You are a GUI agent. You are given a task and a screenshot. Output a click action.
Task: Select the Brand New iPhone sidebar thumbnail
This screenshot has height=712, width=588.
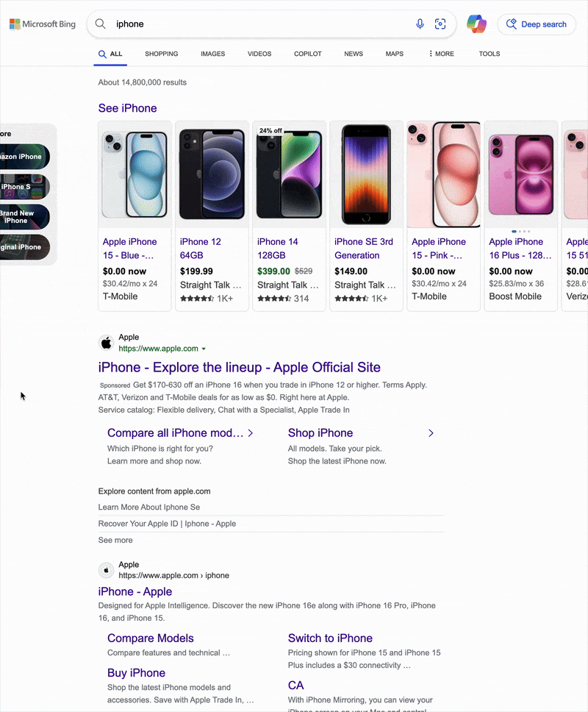(22, 217)
